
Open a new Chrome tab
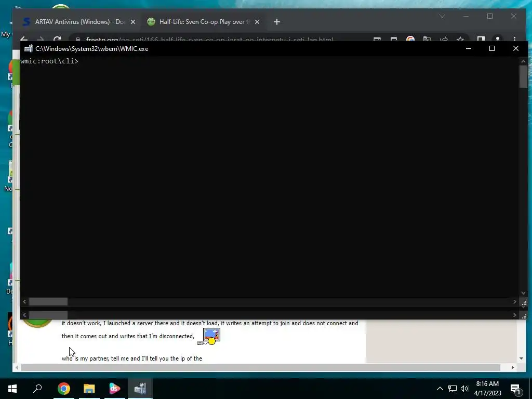277,22
